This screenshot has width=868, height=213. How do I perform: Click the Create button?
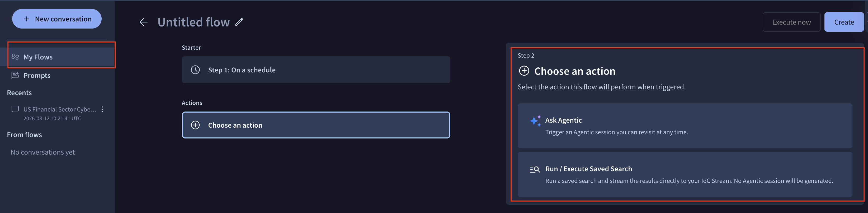(x=844, y=22)
